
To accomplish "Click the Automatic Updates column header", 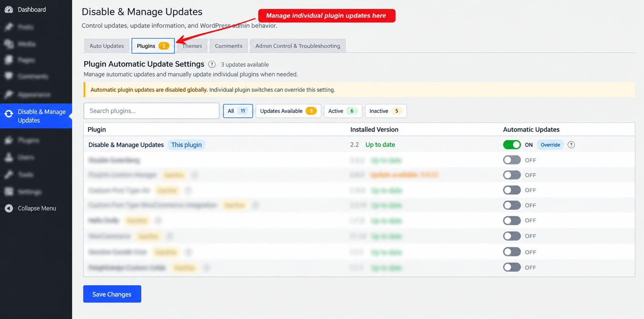I will (531, 129).
